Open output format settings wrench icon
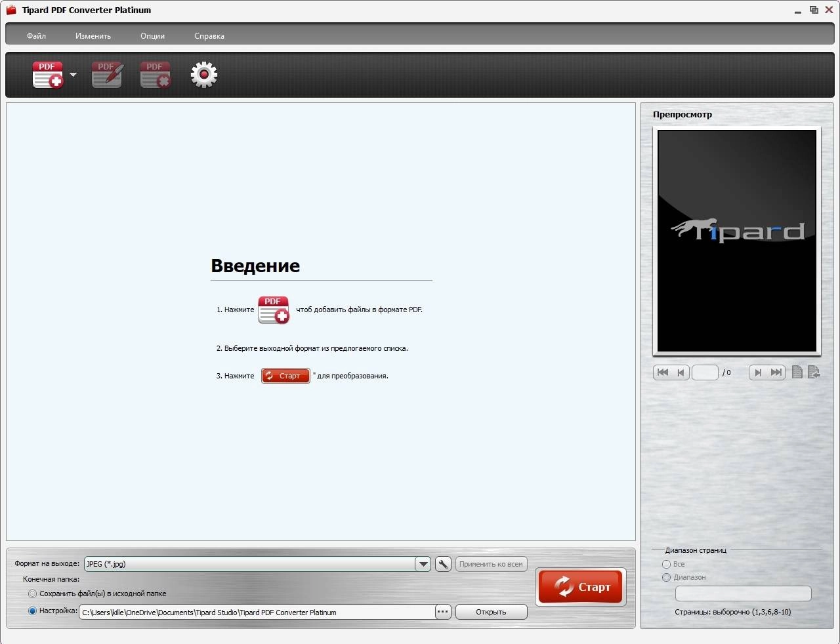 (443, 564)
